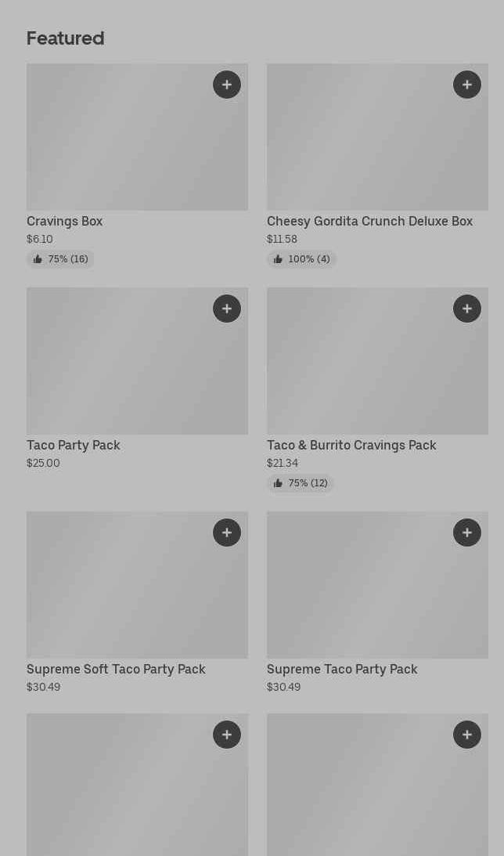Click Cravings Box title
Screen dimensions: 504x856
click(65, 222)
